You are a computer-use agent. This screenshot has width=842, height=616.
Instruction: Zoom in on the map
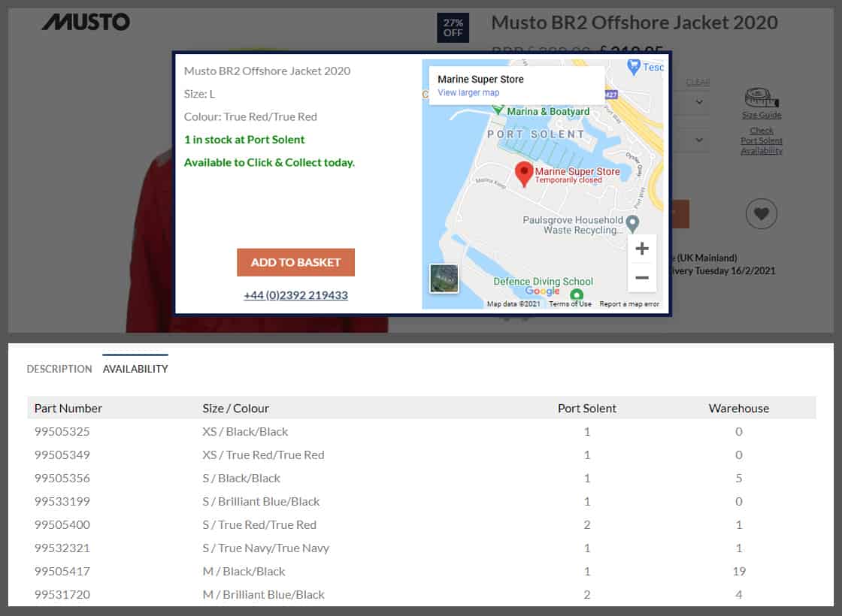pyautogui.click(x=642, y=249)
